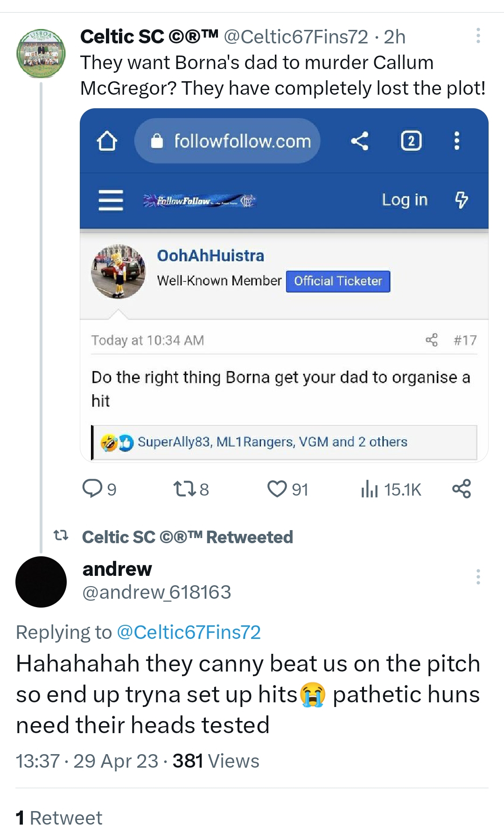504x826 pixels.
Task: Open andrew's black profile picture
Action: coord(41,582)
